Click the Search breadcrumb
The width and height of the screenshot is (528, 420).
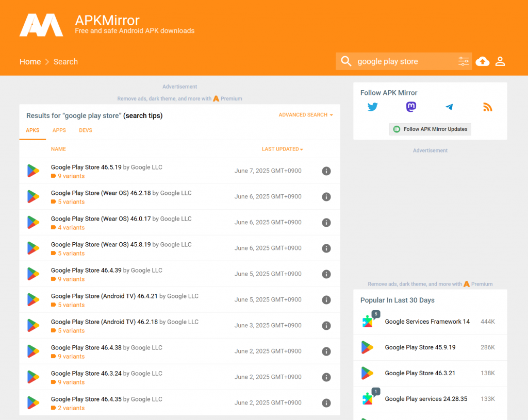pyautogui.click(x=65, y=62)
